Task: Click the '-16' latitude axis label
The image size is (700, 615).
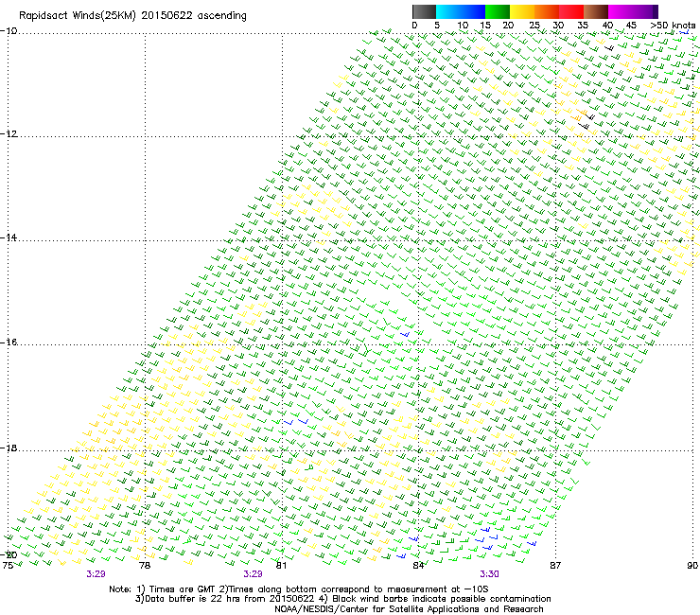Action: pyautogui.click(x=9, y=343)
